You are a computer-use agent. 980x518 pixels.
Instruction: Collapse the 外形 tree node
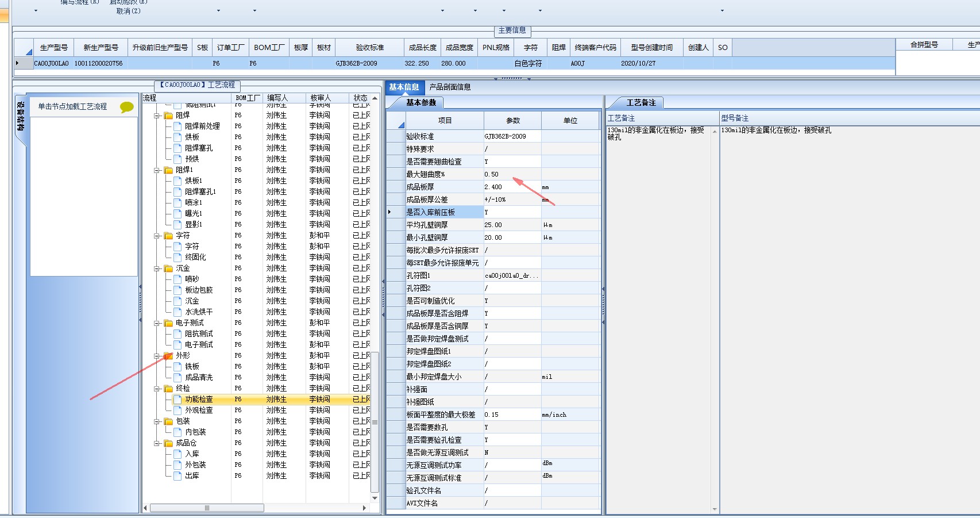[x=157, y=356]
